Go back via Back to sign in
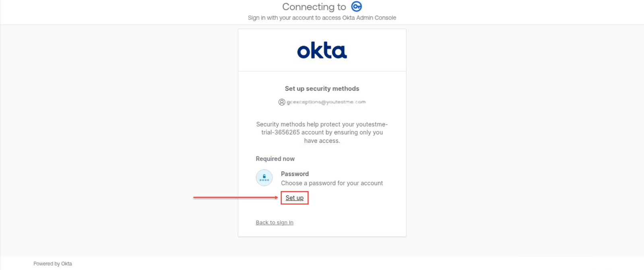This screenshot has height=270, width=644. (x=275, y=222)
